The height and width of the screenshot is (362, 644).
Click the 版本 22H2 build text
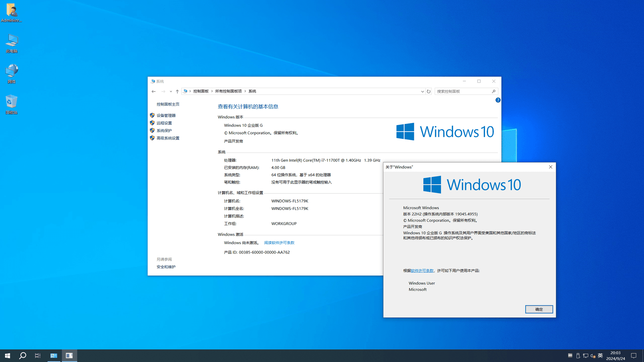(x=440, y=214)
